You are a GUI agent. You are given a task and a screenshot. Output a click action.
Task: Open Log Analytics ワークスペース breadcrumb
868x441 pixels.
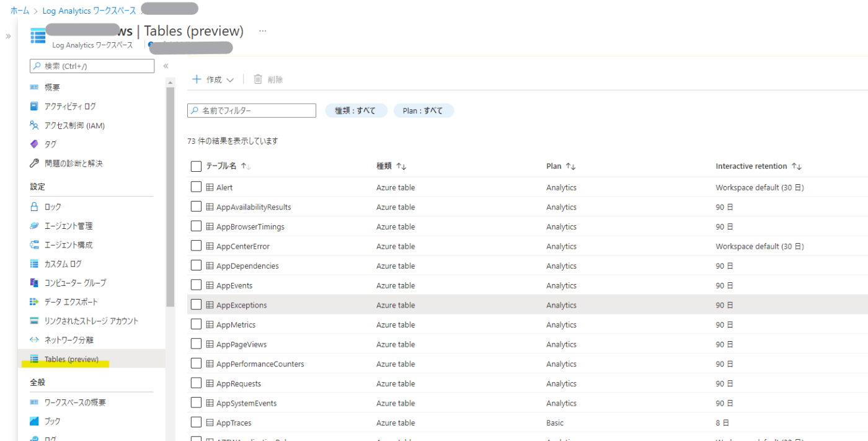click(x=88, y=11)
